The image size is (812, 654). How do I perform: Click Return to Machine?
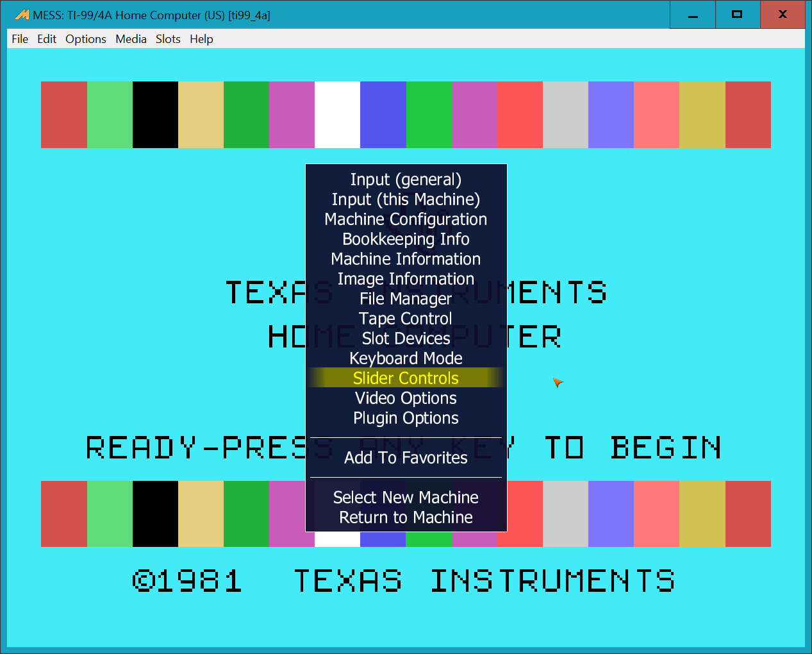[406, 517]
